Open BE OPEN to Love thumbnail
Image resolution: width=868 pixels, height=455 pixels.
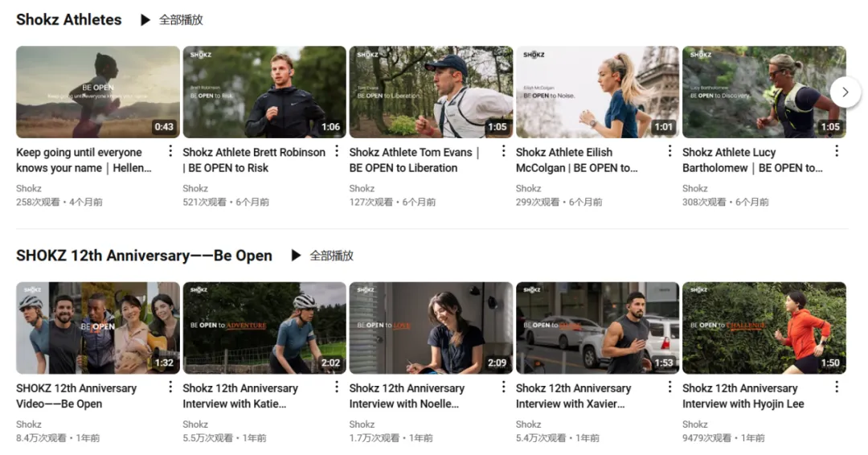click(432, 328)
